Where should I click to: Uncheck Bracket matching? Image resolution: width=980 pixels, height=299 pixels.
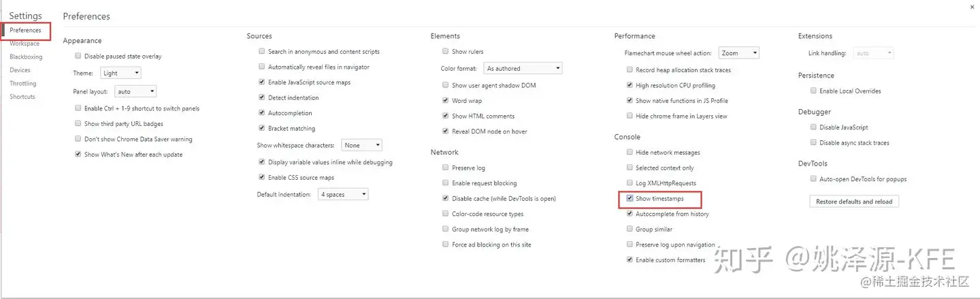pyautogui.click(x=262, y=128)
